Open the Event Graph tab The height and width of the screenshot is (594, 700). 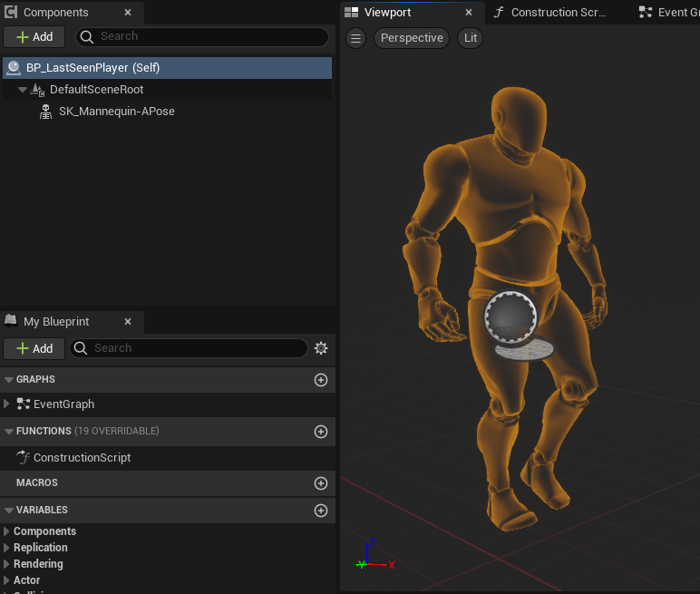tap(668, 13)
